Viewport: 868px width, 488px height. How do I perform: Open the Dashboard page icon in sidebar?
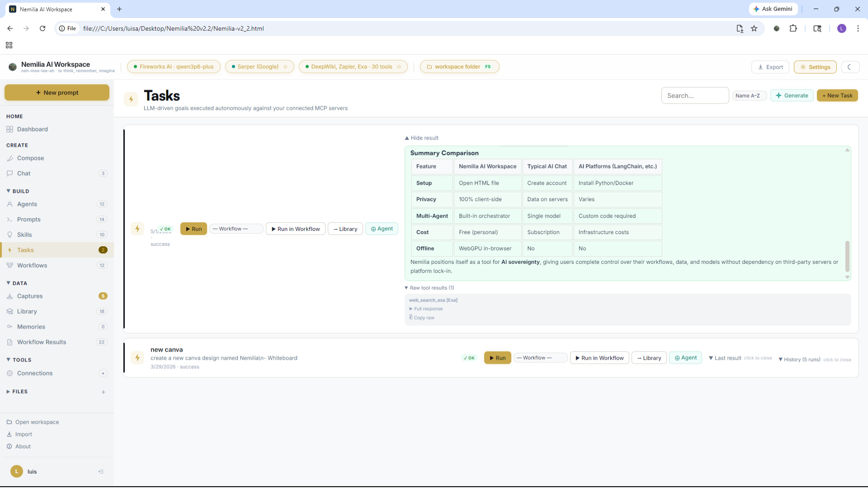click(9, 129)
